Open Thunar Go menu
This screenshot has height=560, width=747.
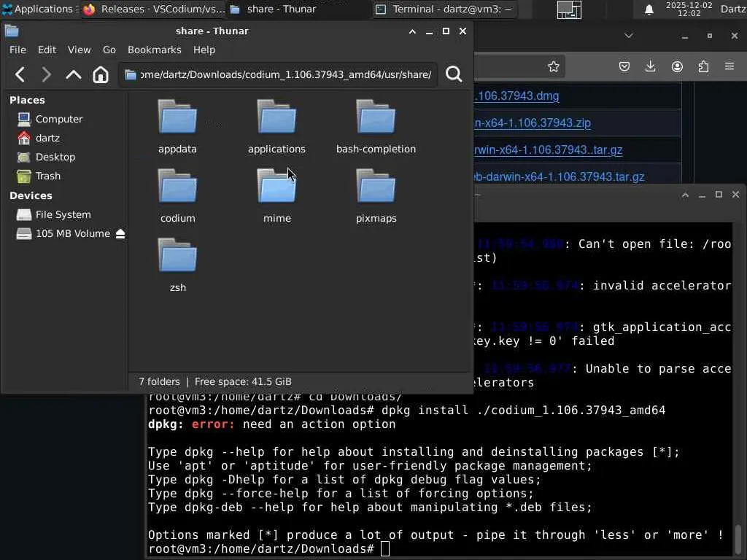[109, 50]
